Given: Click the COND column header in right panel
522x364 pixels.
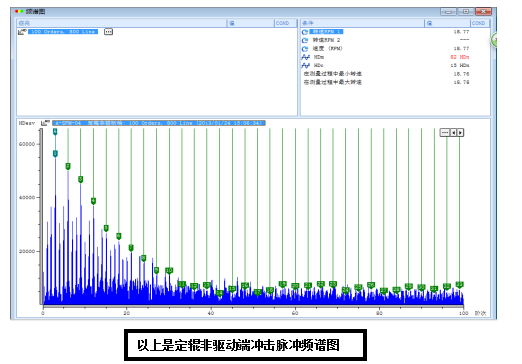Looking at the screenshot, I should 478,23.
